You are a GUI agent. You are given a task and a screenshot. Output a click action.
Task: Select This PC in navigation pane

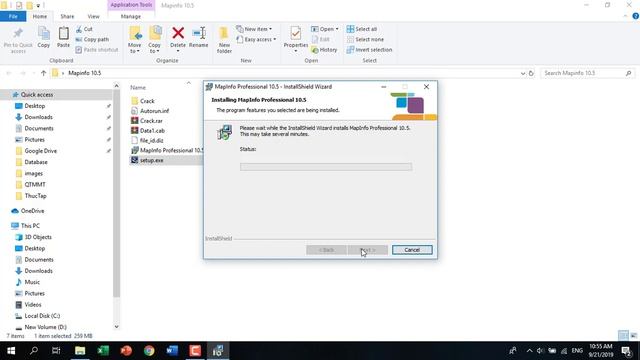(x=30, y=226)
